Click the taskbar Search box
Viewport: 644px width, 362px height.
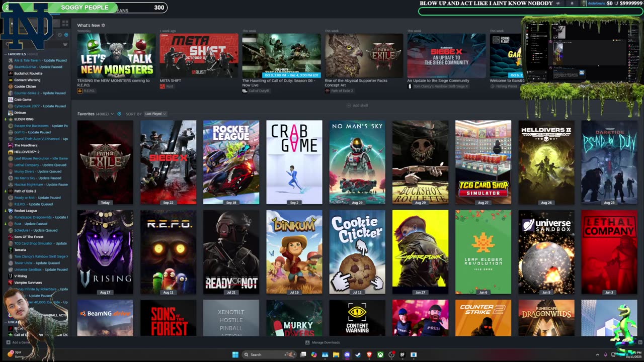pyautogui.click(x=270, y=354)
